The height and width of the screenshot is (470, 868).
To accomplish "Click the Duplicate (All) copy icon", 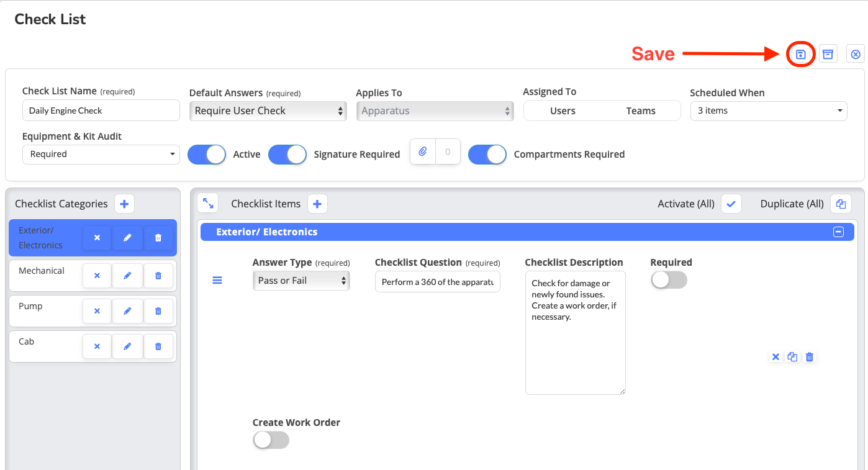I will pyautogui.click(x=841, y=204).
